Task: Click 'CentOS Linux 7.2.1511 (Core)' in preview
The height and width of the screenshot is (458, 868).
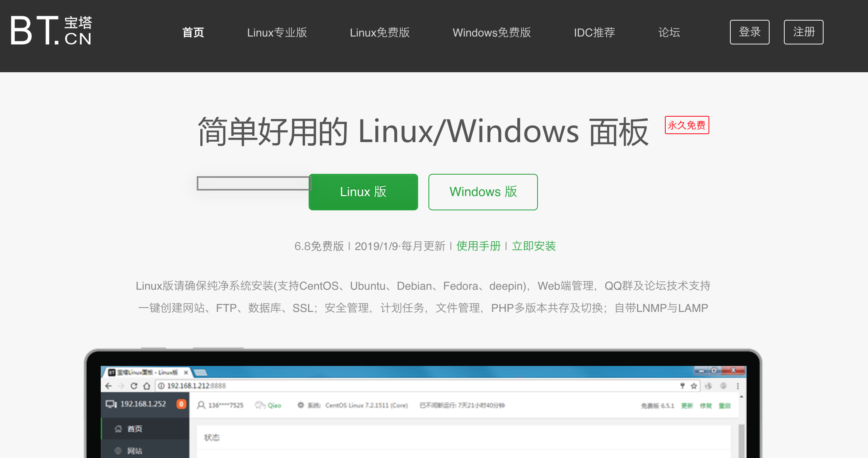Action: [x=367, y=405]
